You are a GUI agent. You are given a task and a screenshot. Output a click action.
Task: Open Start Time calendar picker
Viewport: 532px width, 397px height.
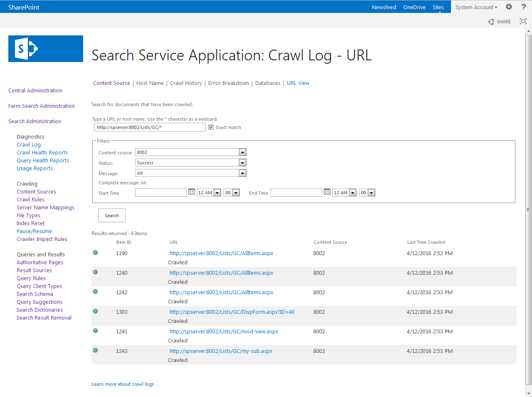tap(192, 192)
